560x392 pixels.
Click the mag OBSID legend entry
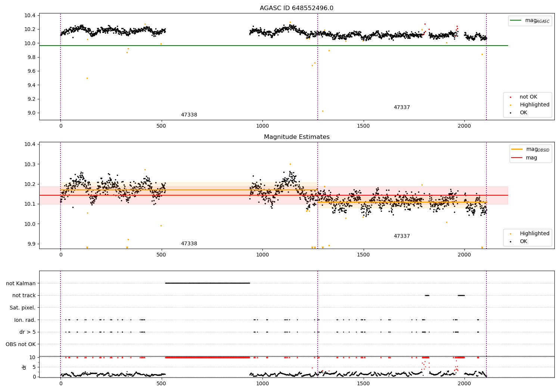(531, 149)
